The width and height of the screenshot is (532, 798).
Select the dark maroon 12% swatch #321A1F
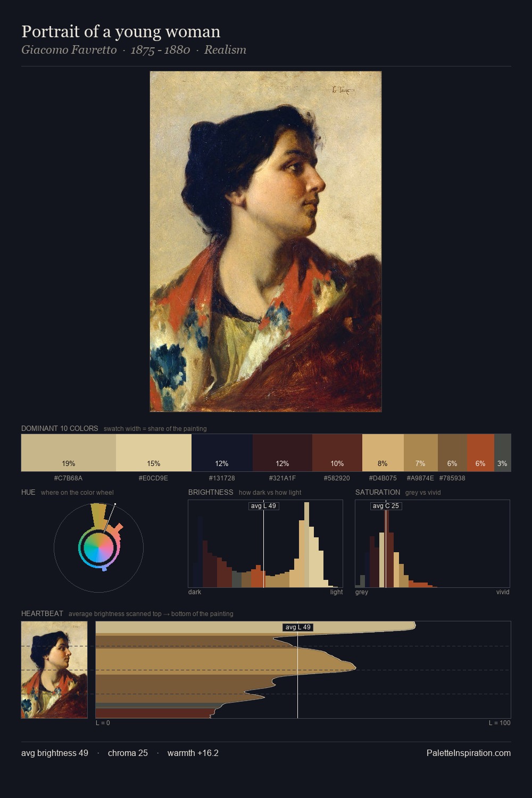coord(282,453)
